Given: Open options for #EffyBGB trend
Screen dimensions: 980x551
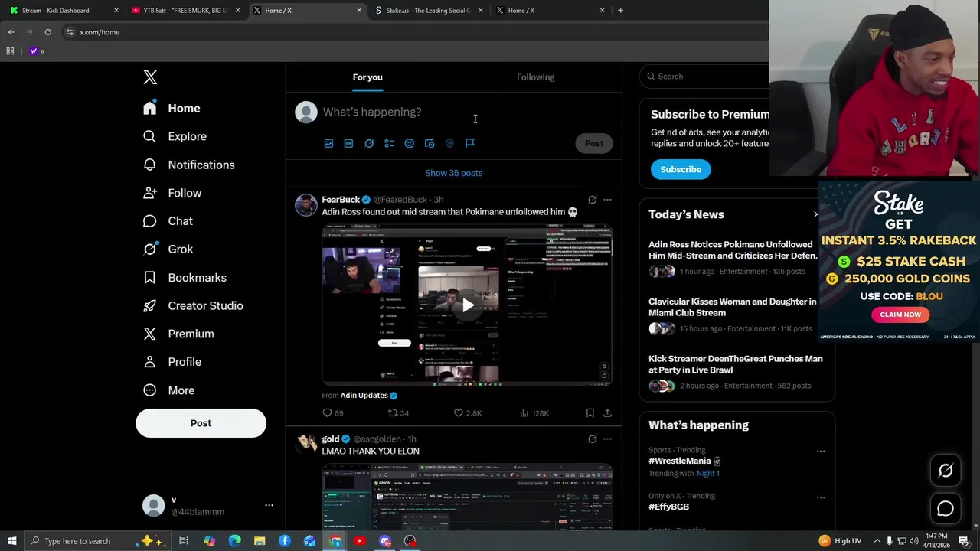Looking at the screenshot, I should point(821,497).
